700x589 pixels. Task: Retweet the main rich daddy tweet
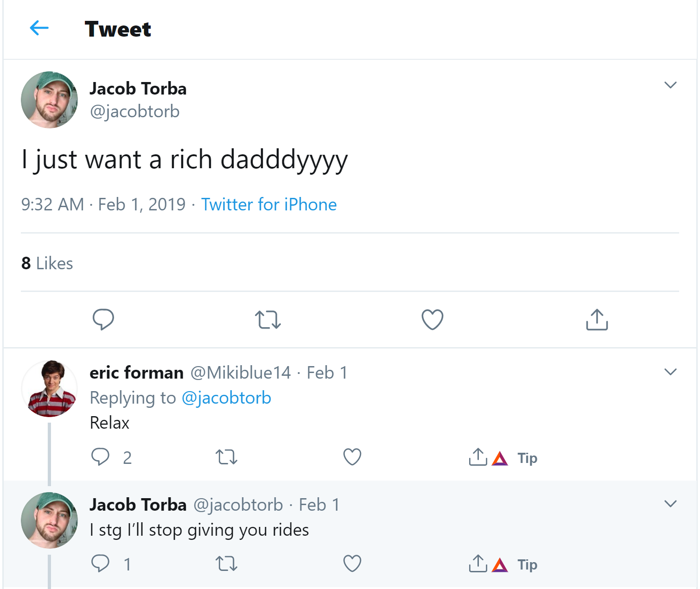tap(267, 319)
